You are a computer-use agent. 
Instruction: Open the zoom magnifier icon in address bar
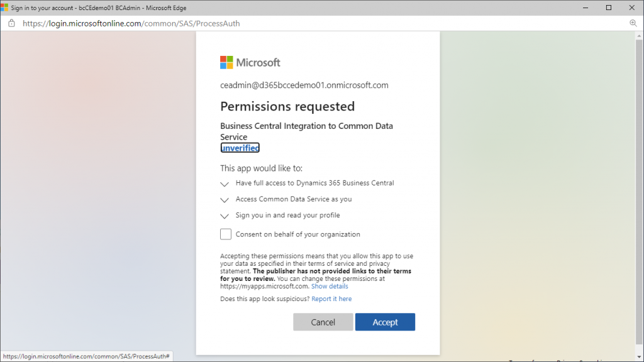tap(633, 23)
